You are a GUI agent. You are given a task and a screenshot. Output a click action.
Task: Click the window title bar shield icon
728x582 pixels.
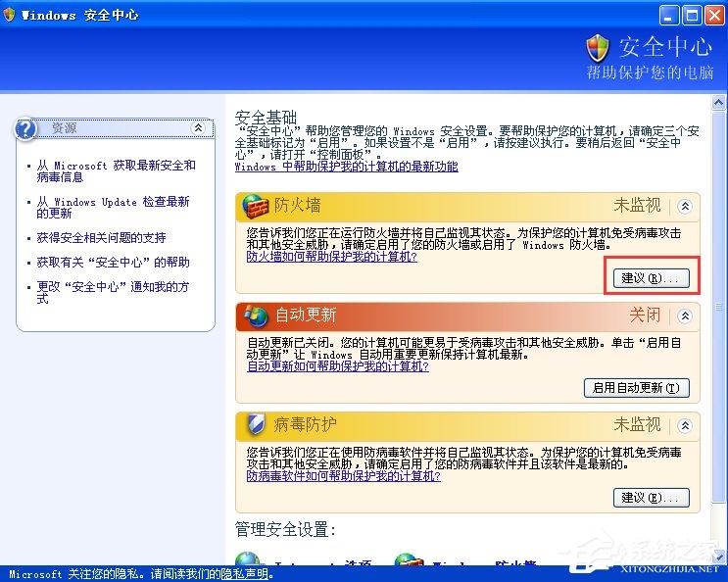click(x=9, y=15)
